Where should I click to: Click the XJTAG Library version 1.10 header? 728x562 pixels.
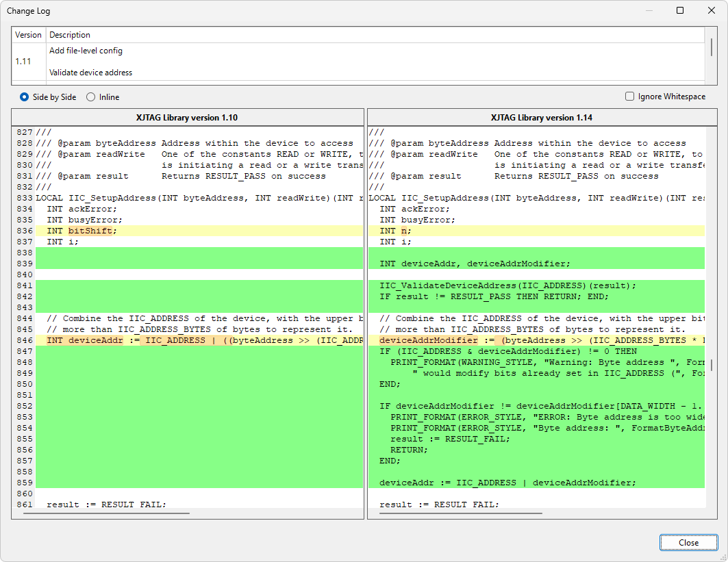[188, 117]
